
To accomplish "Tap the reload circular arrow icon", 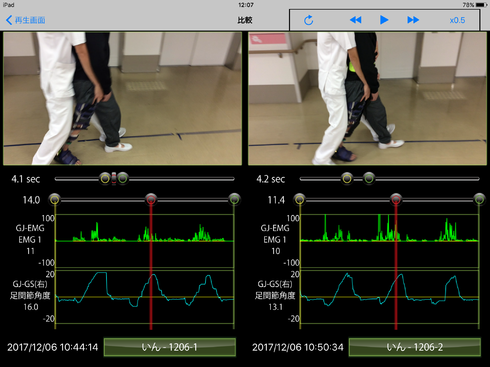I will [309, 20].
